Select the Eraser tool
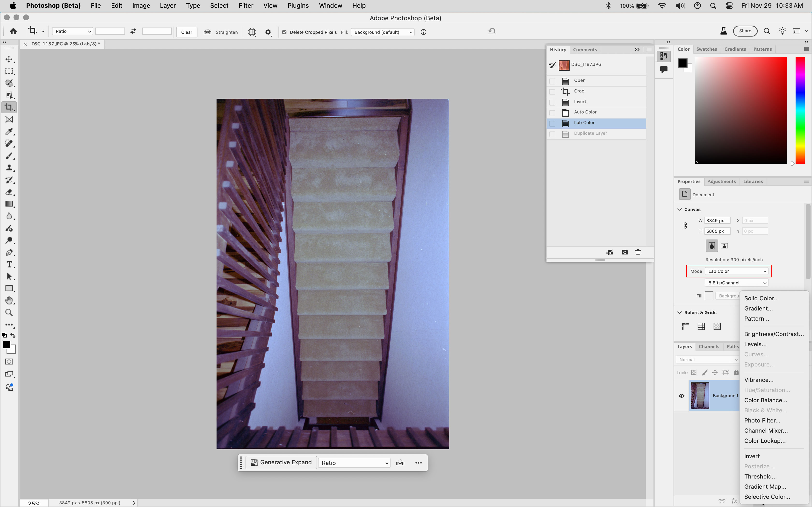 [x=9, y=192]
